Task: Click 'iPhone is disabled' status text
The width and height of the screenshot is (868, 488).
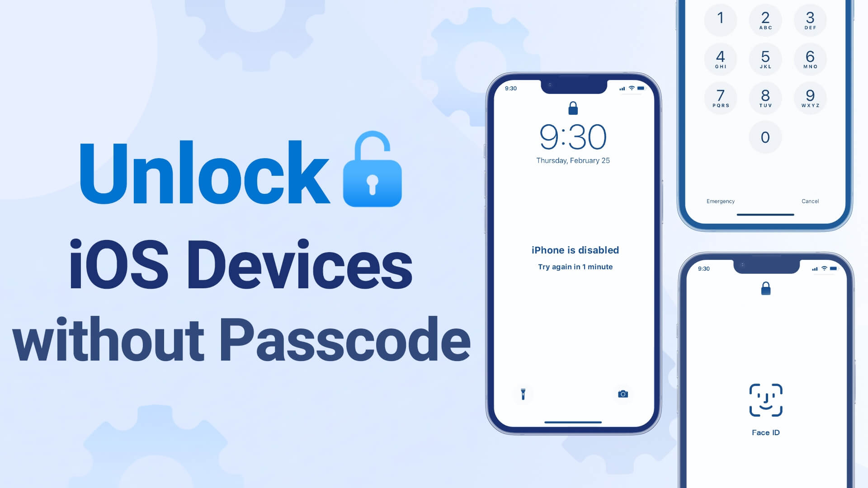Action: (x=575, y=249)
